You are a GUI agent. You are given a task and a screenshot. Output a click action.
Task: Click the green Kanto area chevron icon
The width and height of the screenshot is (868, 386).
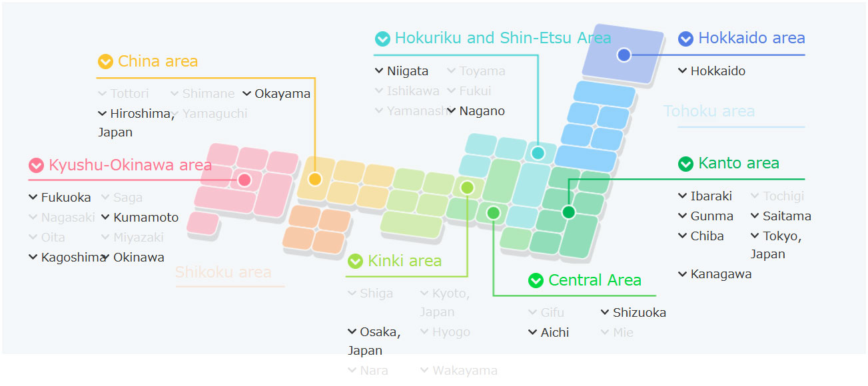click(685, 164)
